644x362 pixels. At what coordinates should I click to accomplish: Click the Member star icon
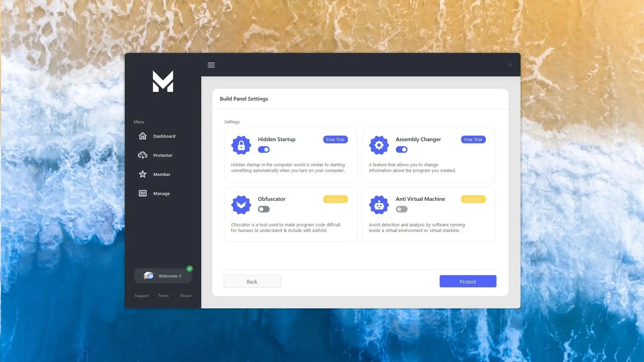pos(143,174)
